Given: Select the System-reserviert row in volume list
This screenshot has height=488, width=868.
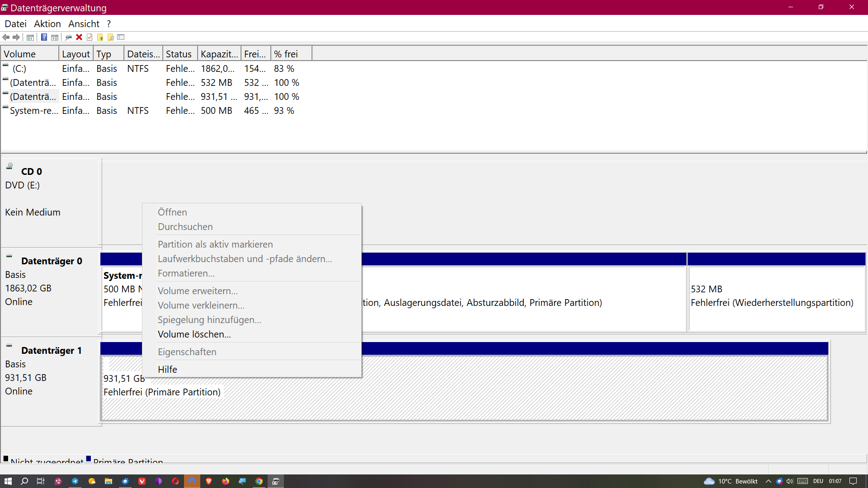Looking at the screenshot, I should [x=34, y=111].
